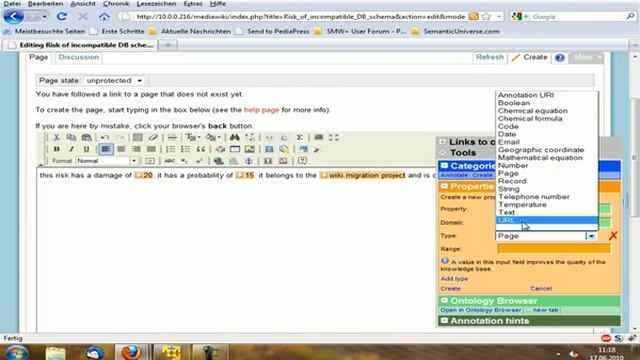This screenshot has width=640, height=360.
Task: Collapse the Properties section
Action: [444, 187]
